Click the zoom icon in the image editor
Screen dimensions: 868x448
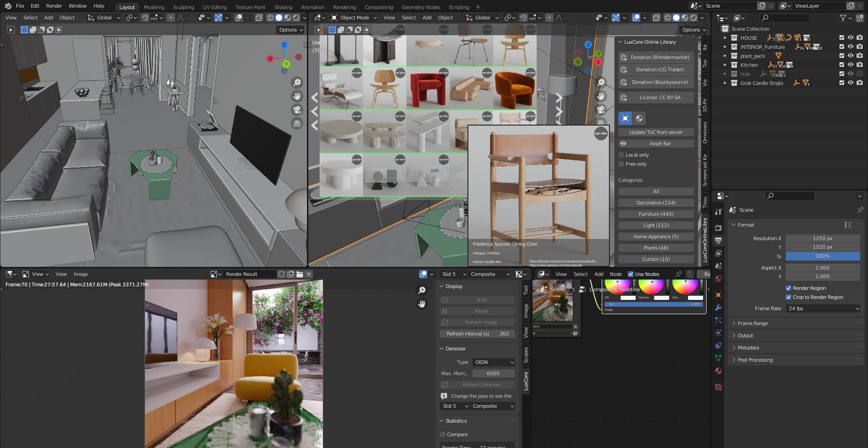click(x=422, y=290)
